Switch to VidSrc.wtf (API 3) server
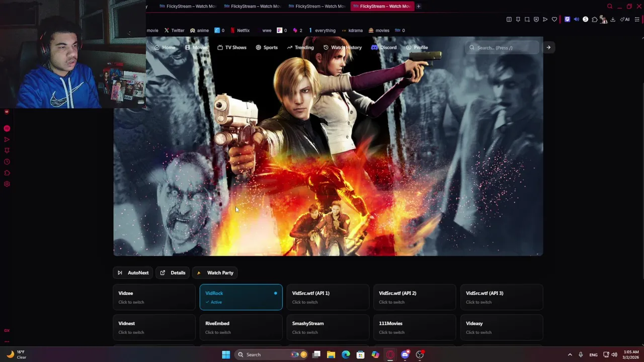 click(502, 297)
